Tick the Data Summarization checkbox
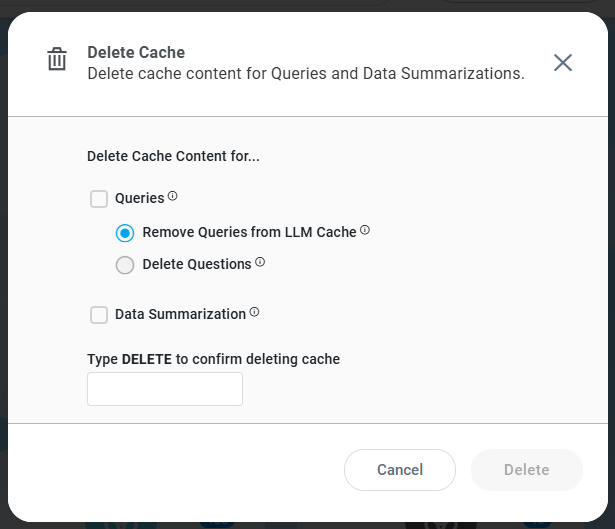Viewport: 615px width, 529px height. point(99,315)
